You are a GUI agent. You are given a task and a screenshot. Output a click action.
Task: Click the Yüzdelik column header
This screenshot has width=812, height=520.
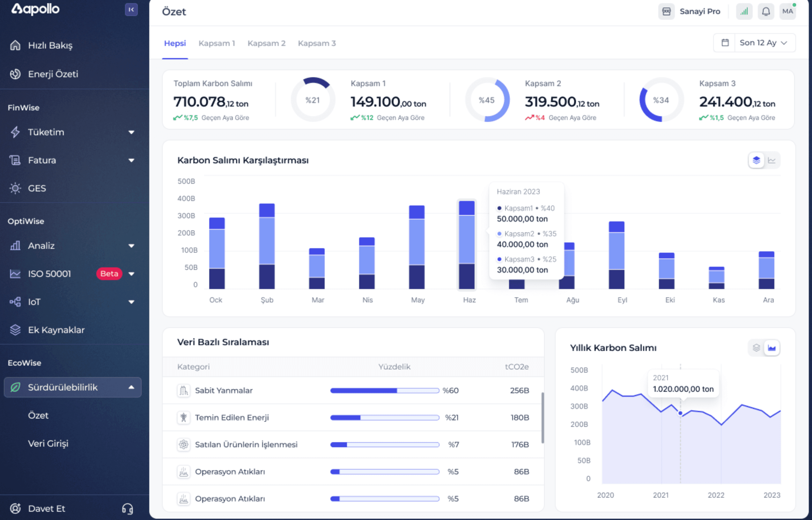[x=394, y=367]
